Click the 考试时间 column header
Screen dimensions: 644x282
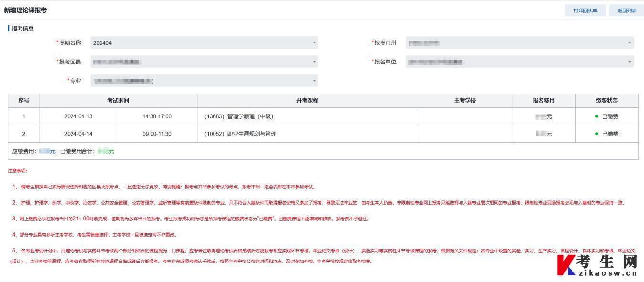pos(118,100)
